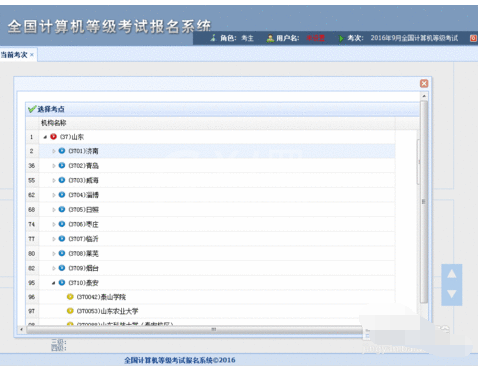This screenshot has height=367, width=496.
Task: Select the (3705)日照 row label
Action: (x=84, y=210)
